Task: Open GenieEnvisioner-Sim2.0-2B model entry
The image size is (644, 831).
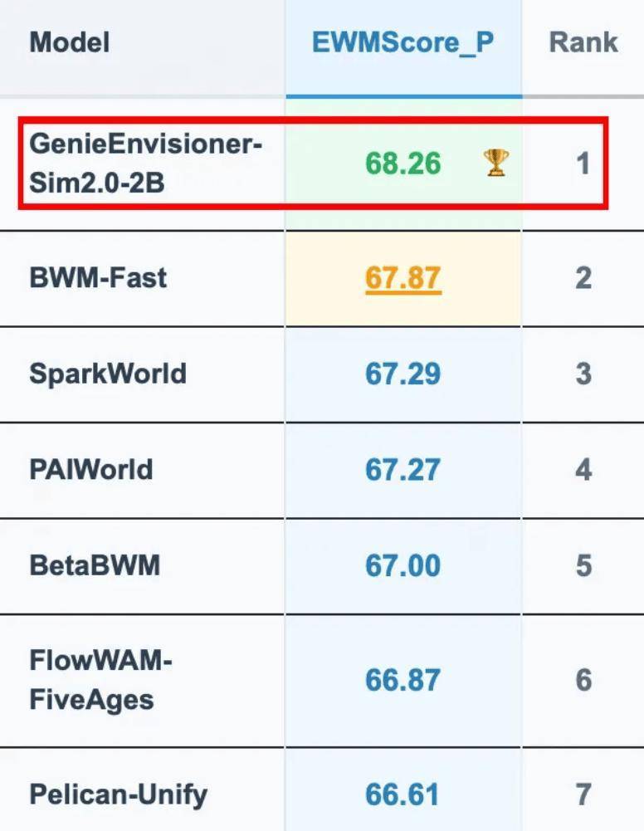Action: (x=145, y=163)
